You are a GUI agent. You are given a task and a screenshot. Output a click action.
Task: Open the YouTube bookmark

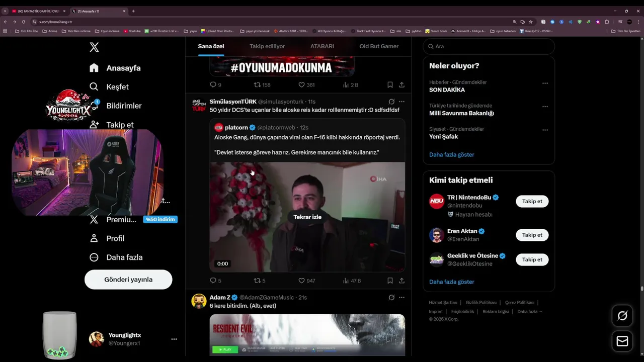(132, 31)
